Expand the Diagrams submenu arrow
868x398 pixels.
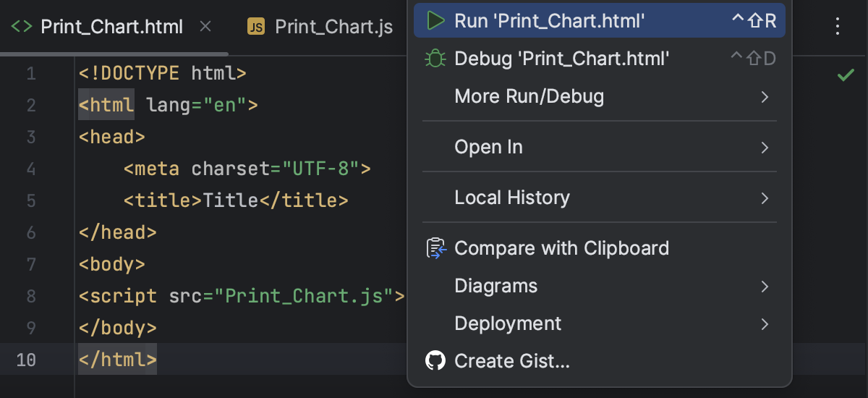765,287
